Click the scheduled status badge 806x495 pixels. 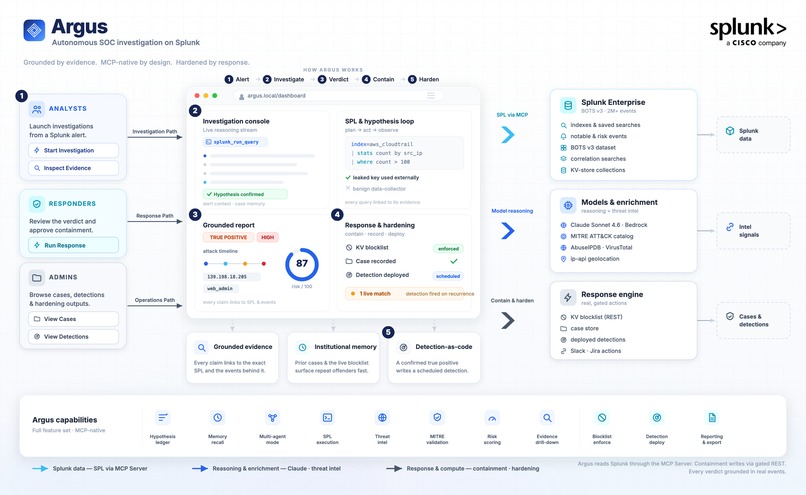point(448,276)
